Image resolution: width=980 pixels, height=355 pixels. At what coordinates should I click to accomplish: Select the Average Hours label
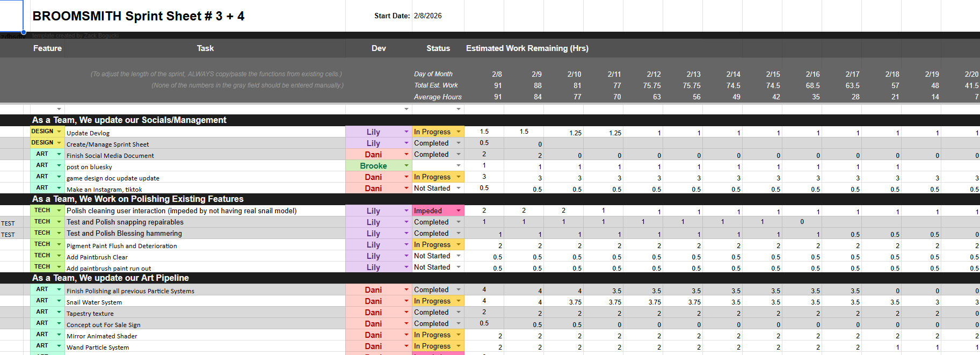point(438,97)
